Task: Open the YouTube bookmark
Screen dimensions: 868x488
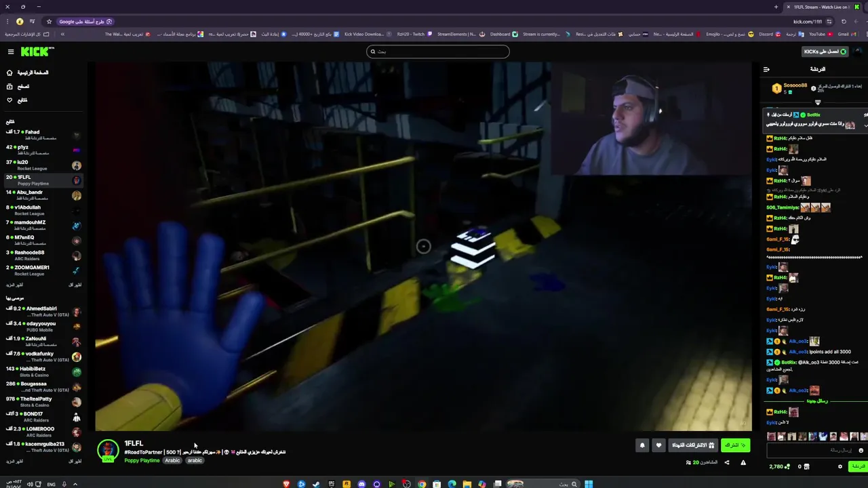Action: tap(821, 34)
